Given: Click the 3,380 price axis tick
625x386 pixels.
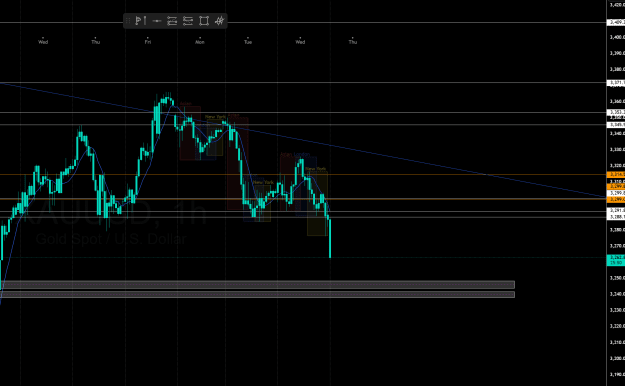Looking at the screenshot, I should [617, 69].
